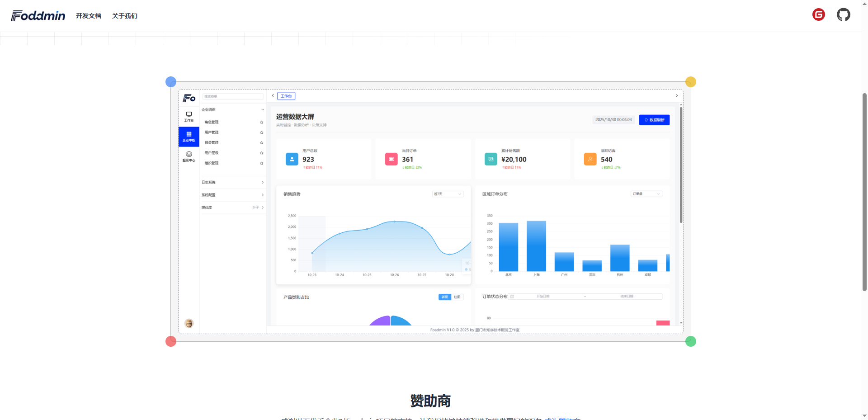Open the 近7天 sales trend dropdown
The height and width of the screenshot is (420, 868).
(x=447, y=194)
